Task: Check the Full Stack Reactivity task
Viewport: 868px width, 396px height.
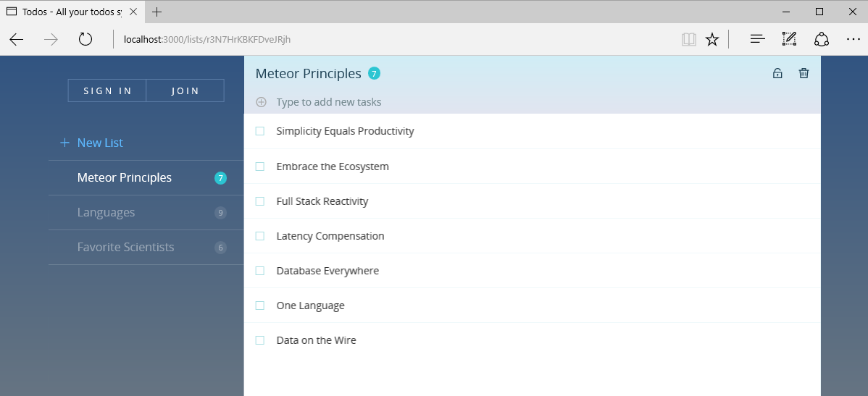Action: point(259,201)
